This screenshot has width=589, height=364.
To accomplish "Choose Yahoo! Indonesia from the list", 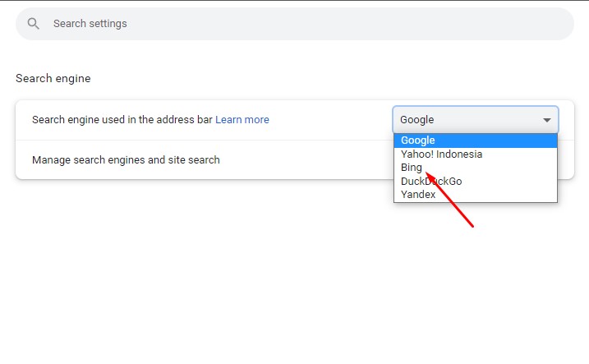I will click(x=442, y=154).
